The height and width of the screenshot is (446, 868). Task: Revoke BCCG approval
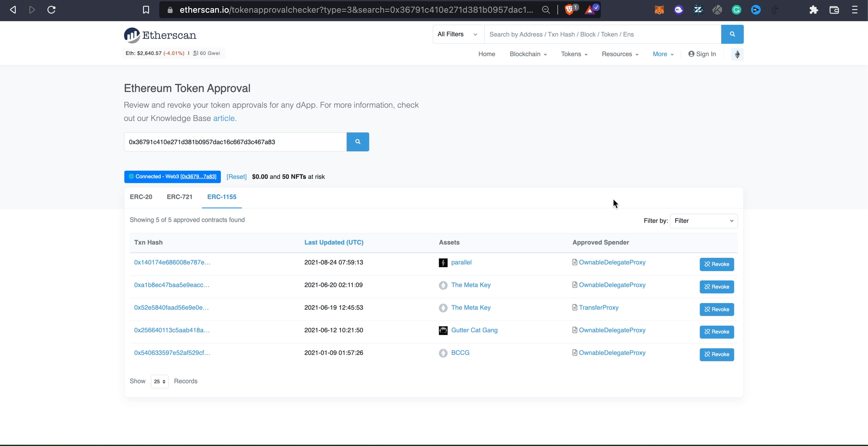point(717,354)
